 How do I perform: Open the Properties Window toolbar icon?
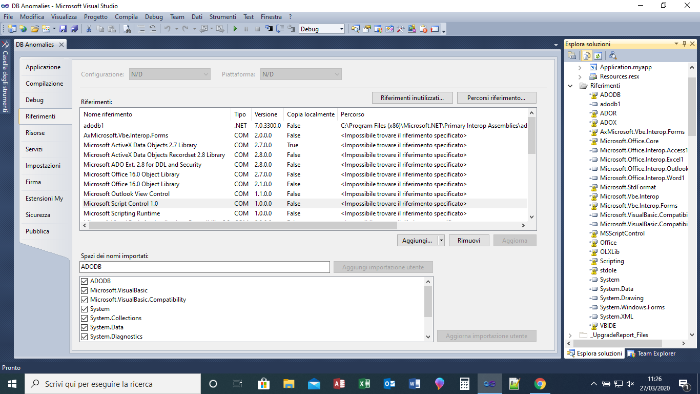[x=367, y=29]
